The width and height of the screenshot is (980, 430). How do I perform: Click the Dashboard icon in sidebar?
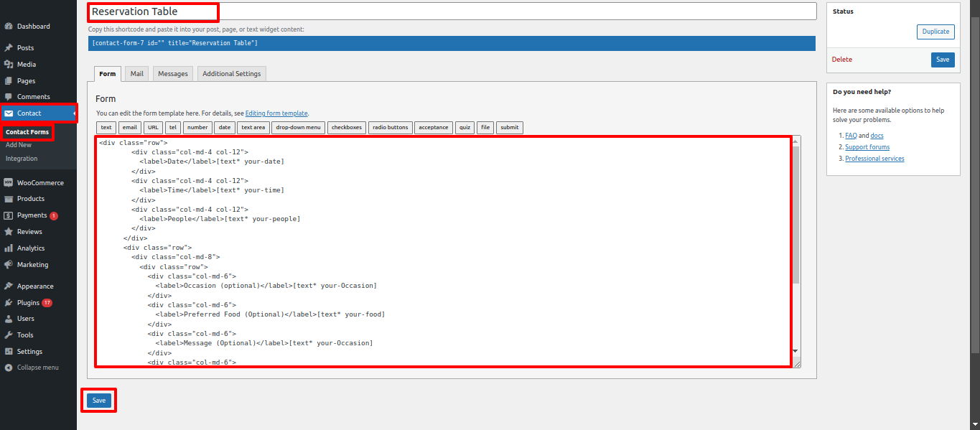point(9,27)
